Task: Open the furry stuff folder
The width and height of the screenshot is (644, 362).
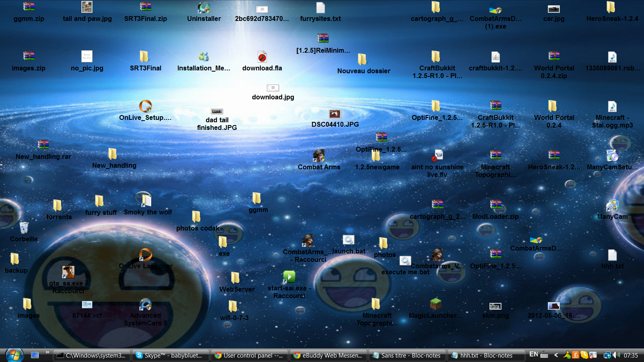Action: click(99, 201)
